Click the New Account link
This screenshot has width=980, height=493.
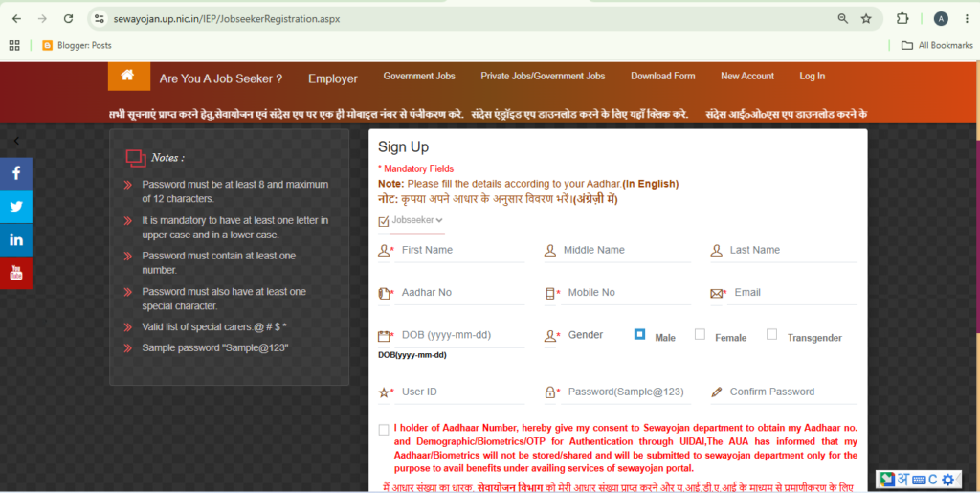point(746,77)
